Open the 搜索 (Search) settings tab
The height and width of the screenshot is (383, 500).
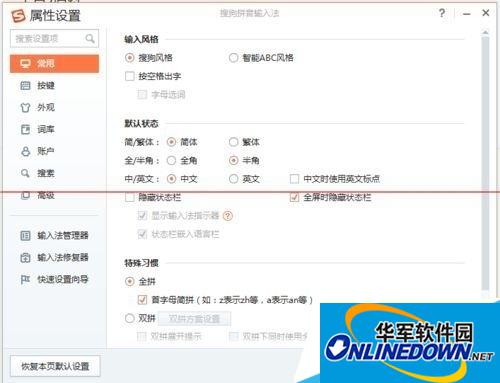click(x=46, y=173)
